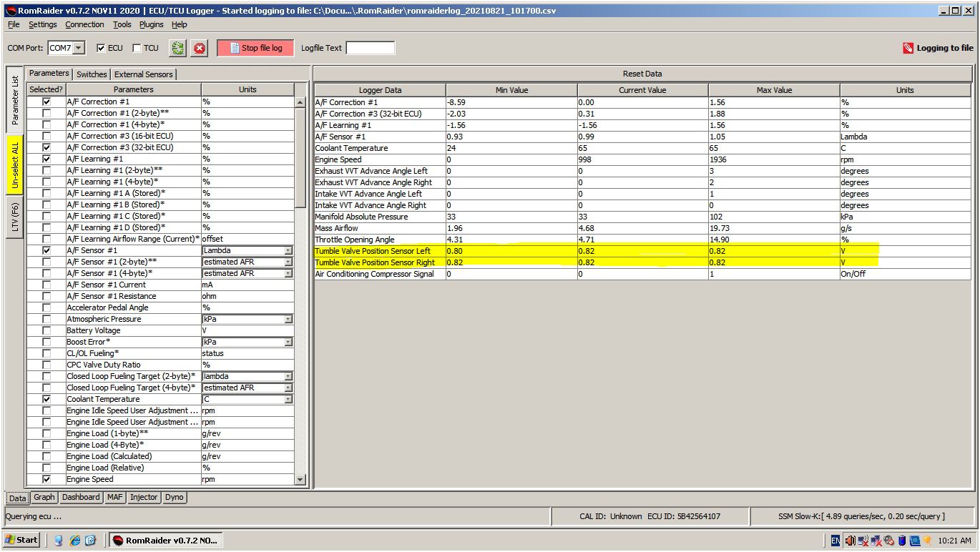This screenshot has height=552, width=980.
Task: Select the Battery Voltage parameter checkbox
Action: 46,330
